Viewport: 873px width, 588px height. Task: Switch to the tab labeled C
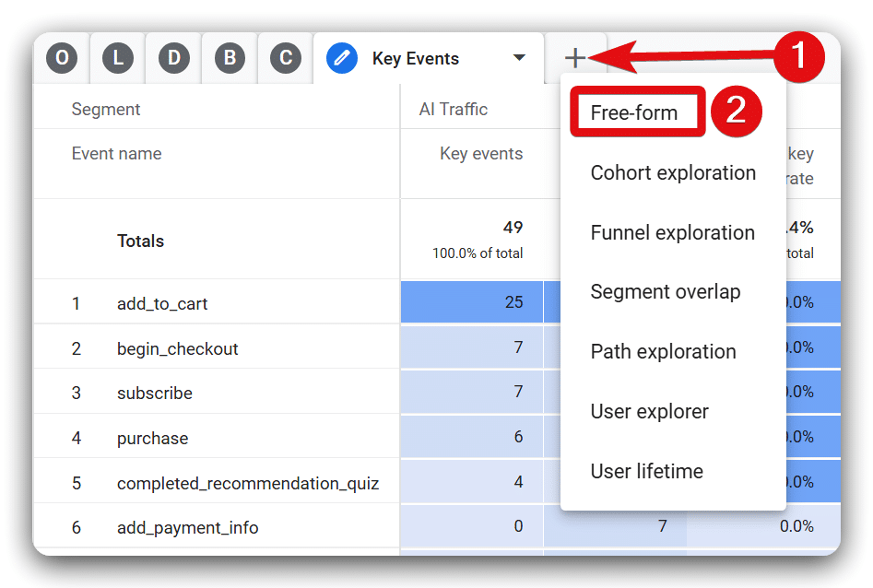(x=286, y=59)
